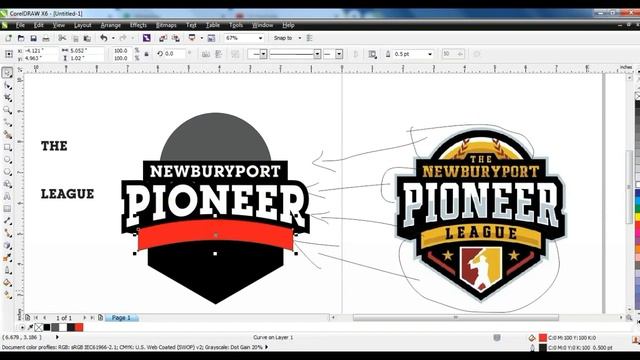Click the zoom navigator icon at scrollbar corner
Viewport: 640px width, 360px height.
click(x=629, y=317)
